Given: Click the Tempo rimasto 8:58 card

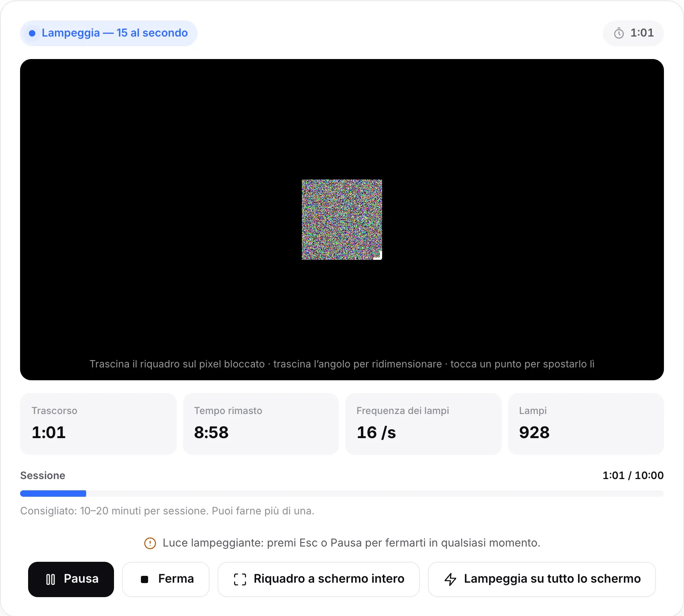Looking at the screenshot, I should coord(261,424).
